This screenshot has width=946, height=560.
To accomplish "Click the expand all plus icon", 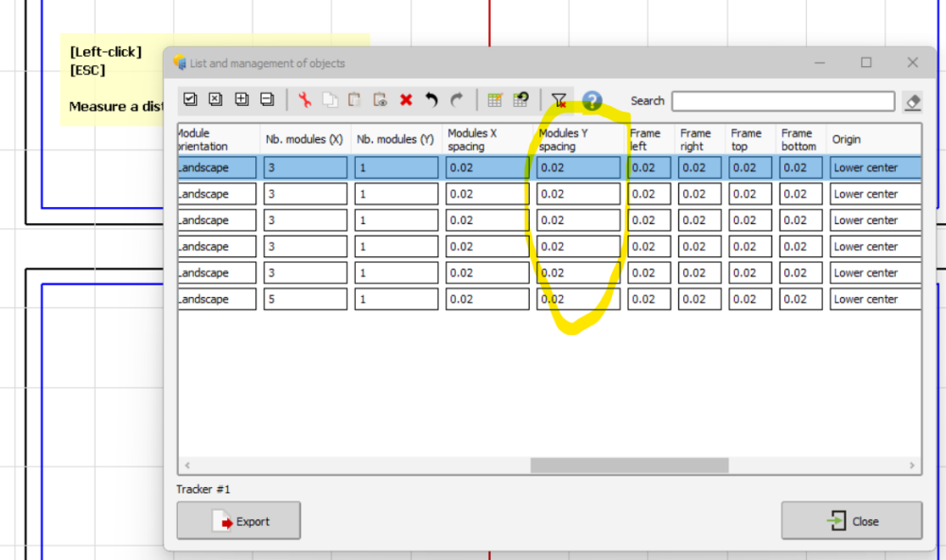I will 241,99.
